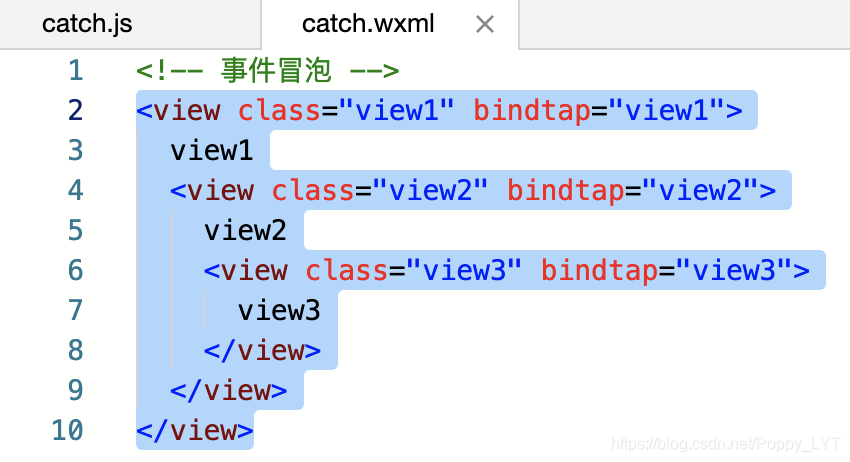Click class attribute on line 2
The width and height of the screenshot is (850, 462).
coord(280,111)
